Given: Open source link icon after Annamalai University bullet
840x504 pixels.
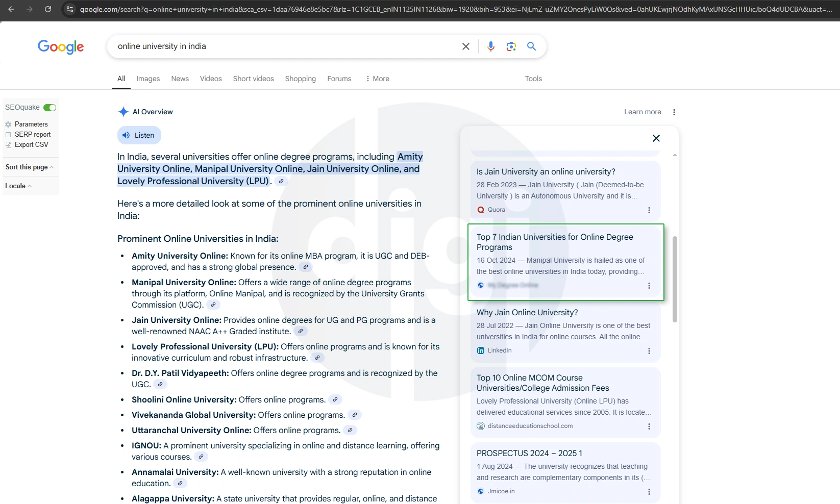Looking at the screenshot, I should click(180, 483).
